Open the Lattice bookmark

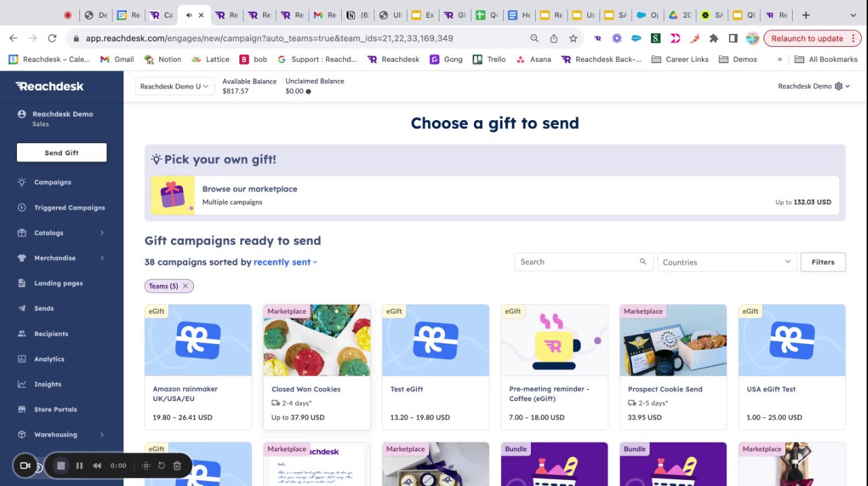(210, 59)
